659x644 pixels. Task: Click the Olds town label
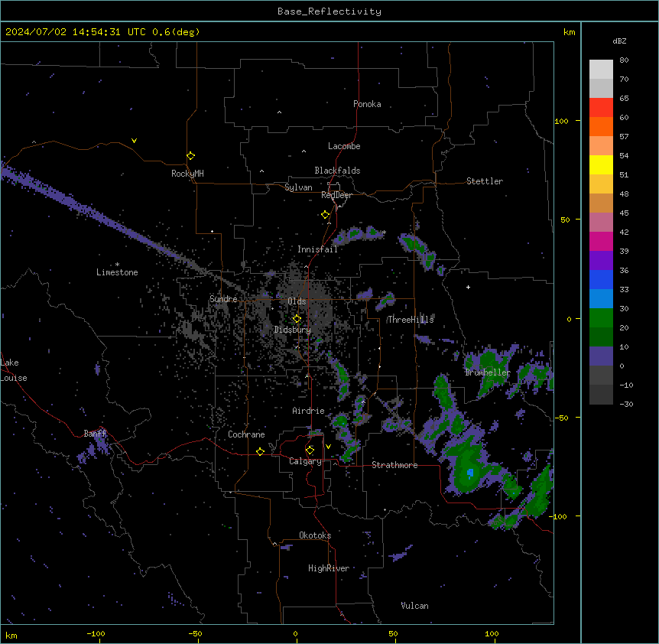[297, 301]
